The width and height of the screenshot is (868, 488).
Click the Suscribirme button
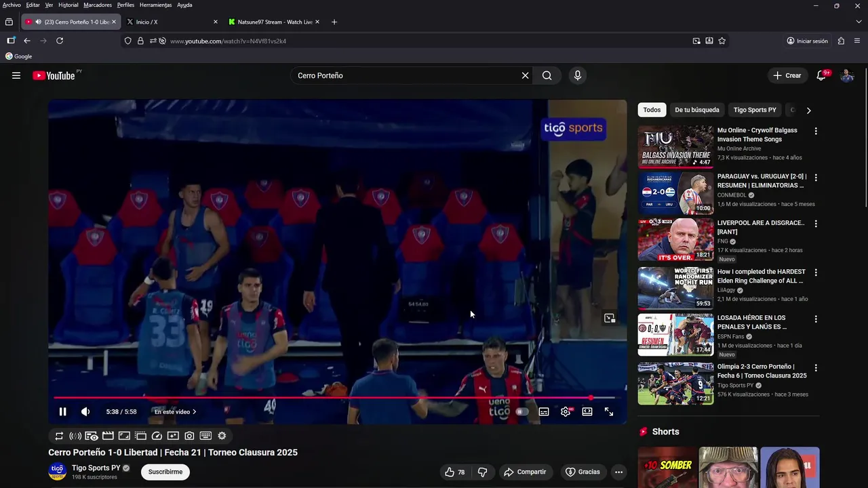click(x=165, y=472)
